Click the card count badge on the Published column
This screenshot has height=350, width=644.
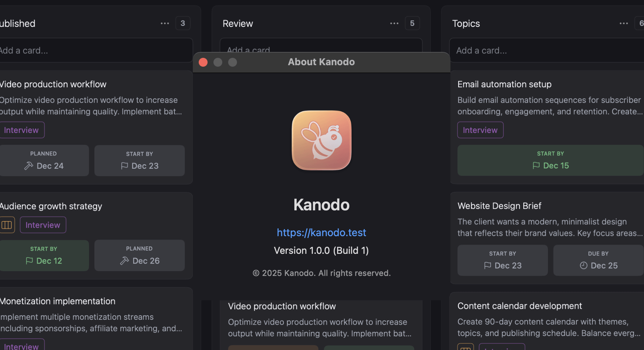(x=183, y=23)
